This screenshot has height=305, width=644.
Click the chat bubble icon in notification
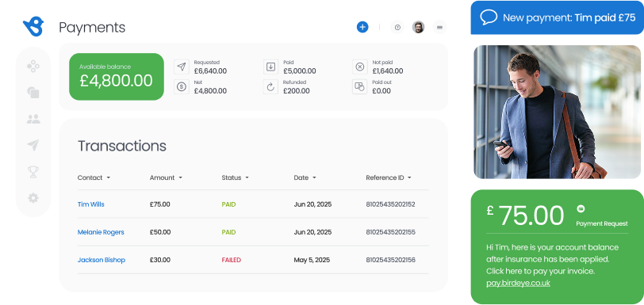coord(489,17)
